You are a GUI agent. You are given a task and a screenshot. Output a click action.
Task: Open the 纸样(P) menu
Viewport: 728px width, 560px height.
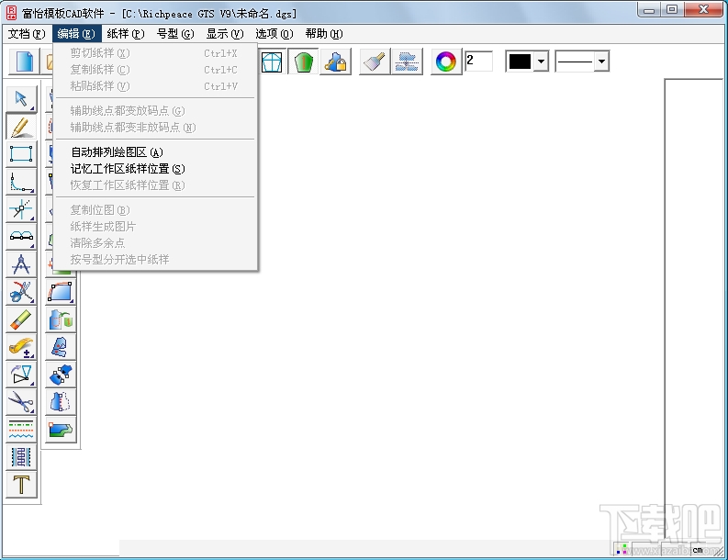click(x=126, y=34)
